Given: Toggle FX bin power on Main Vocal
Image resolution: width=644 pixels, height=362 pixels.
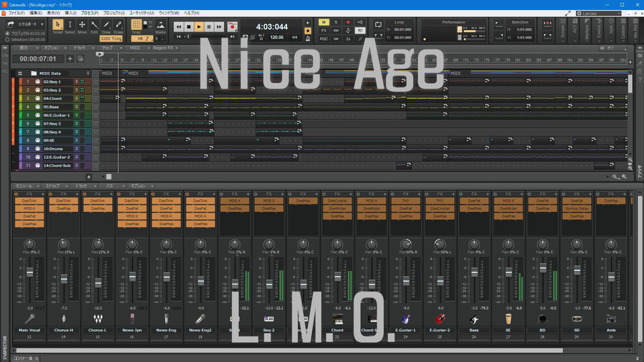Looking at the screenshot, I should [16, 194].
